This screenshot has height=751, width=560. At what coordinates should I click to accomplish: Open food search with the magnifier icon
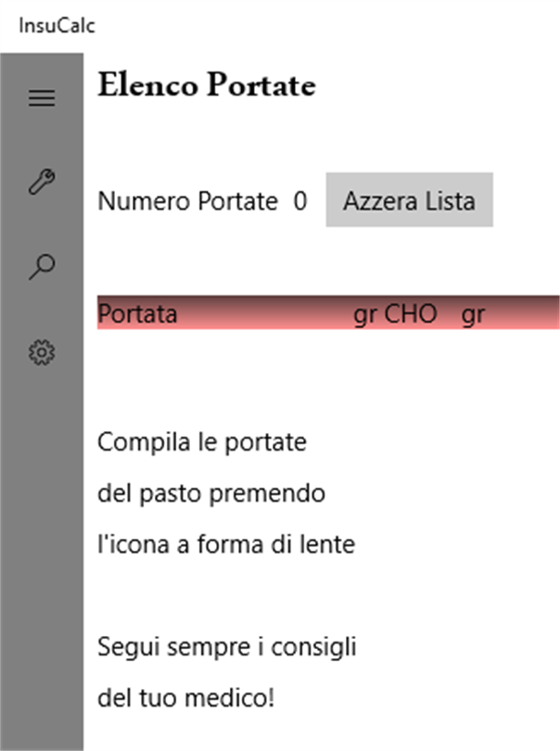tap(42, 267)
